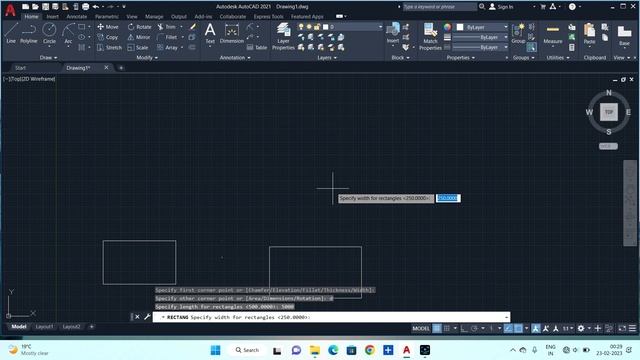Click the Stretch tool
Image resolution: width=640 pixels, height=360 pixels.
109,48
